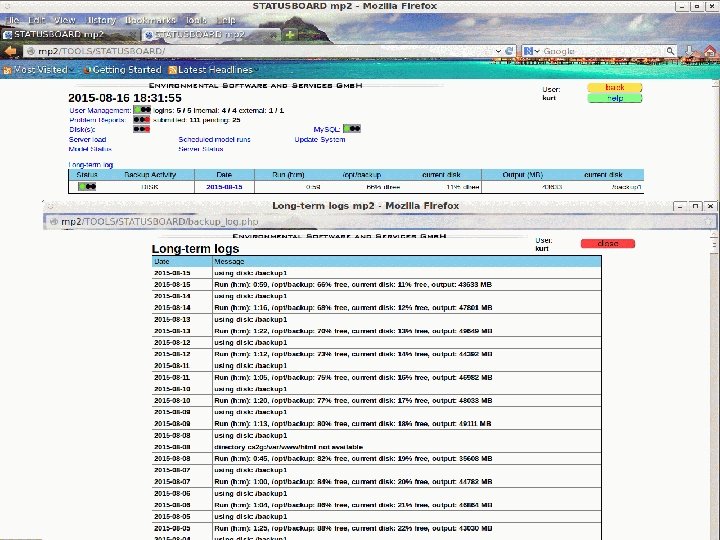720x540 pixels.
Task: Click the site identity icon in STATUSBOARD address bar
Action: pos(31,51)
